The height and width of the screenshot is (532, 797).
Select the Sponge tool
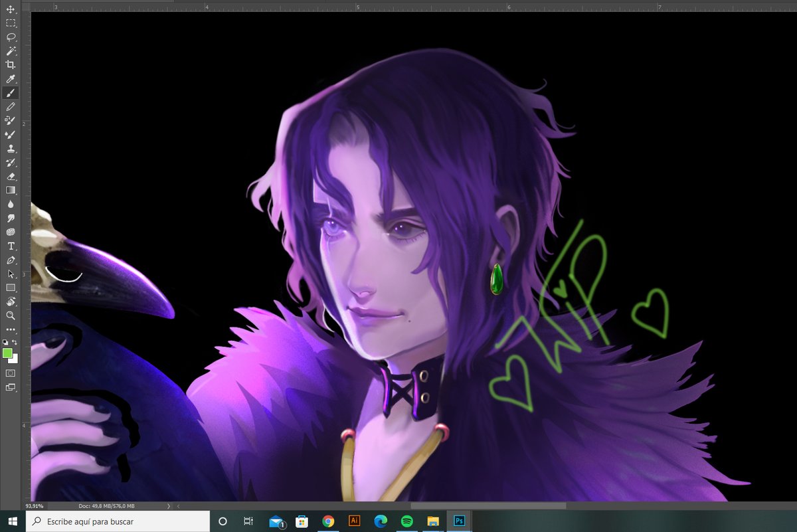click(11, 232)
